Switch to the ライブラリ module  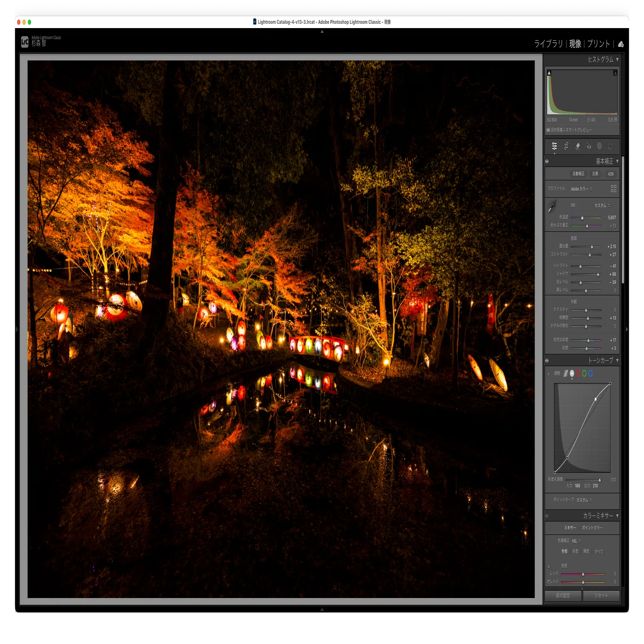pyautogui.click(x=548, y=44)
